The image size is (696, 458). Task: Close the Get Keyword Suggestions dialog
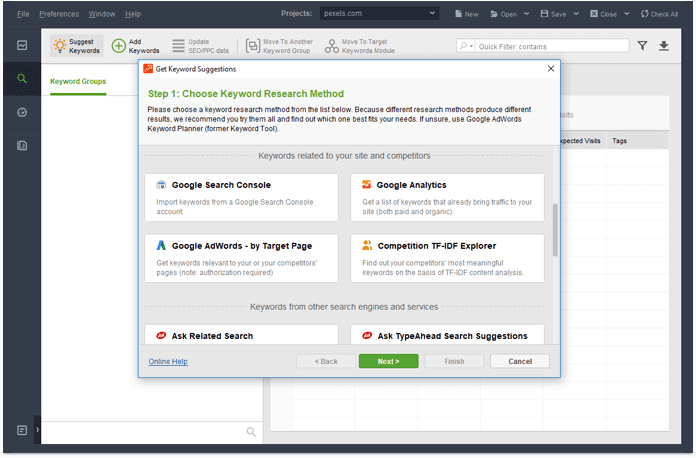pos(551,68)
